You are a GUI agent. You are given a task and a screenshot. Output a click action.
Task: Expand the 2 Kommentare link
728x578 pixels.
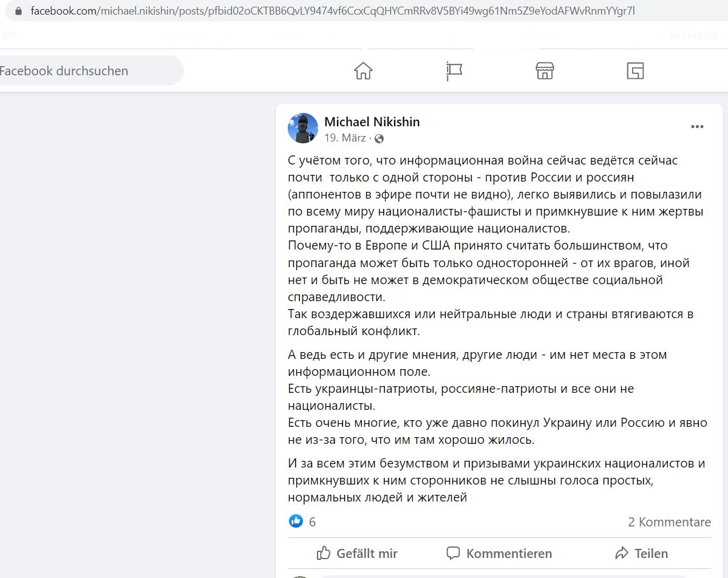(669, 522)
